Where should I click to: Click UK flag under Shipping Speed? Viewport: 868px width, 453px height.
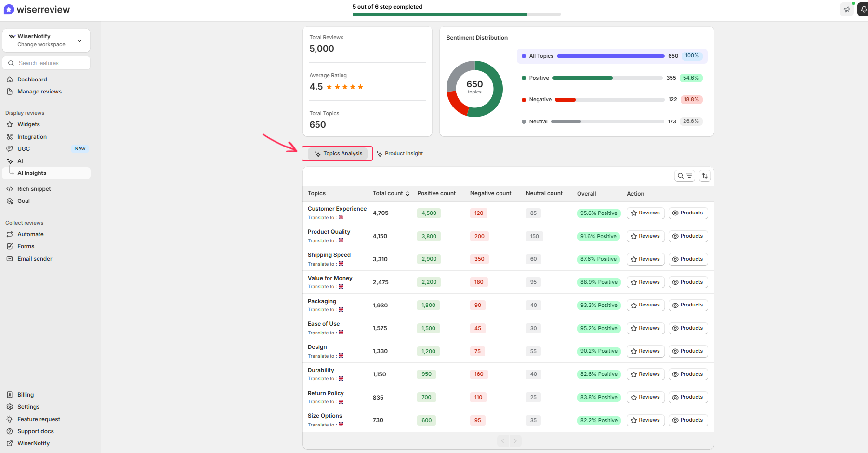tap(341, 264)
